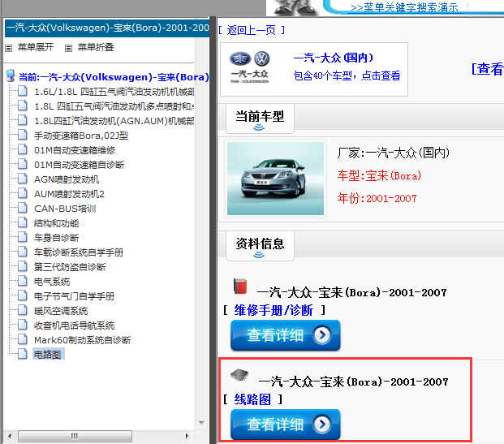Viewport: 504px width, 444px height.
Task: Click page icon beside 01M自动变速箱维修
Action: 23,149
